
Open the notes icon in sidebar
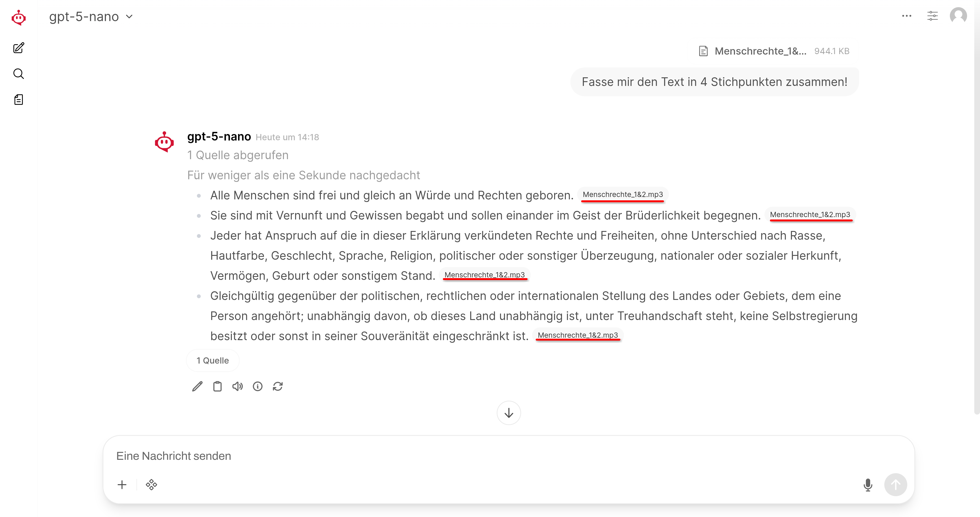(18, 100)
